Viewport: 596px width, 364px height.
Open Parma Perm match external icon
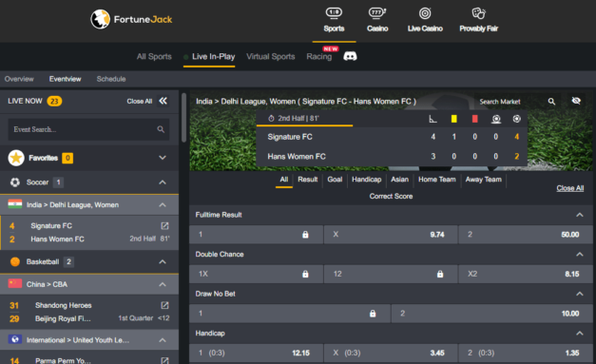coord(164,360)
